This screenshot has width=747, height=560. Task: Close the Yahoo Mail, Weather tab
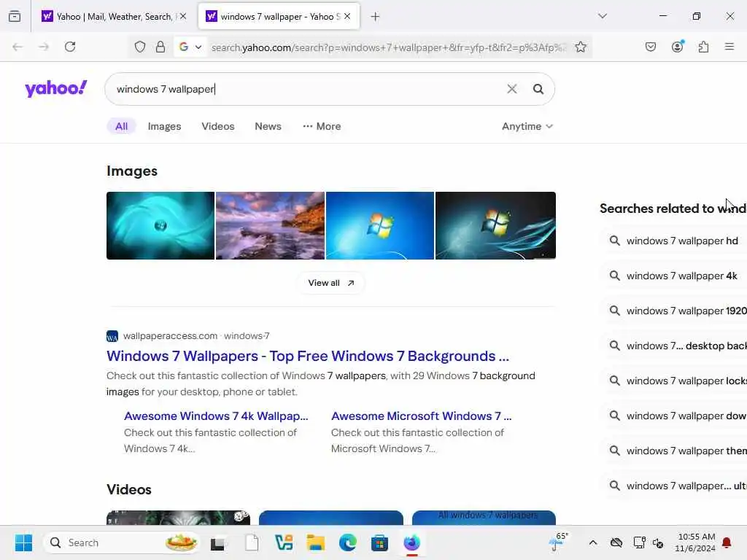pos(183,16)
